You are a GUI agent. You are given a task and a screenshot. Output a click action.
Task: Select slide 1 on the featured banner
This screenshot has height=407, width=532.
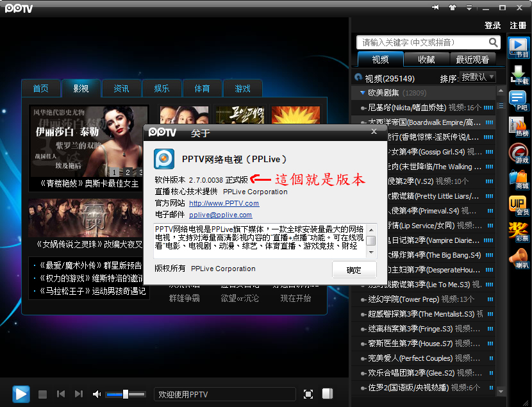click(114, 172)
